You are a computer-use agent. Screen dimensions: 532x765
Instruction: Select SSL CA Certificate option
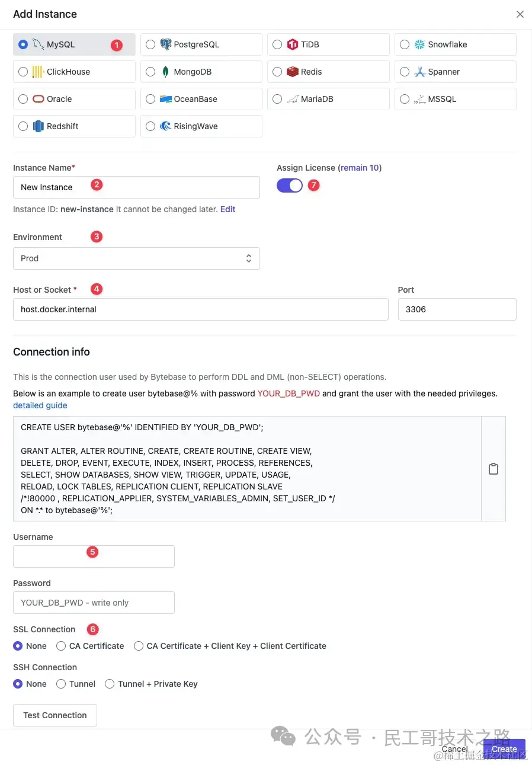91,646
